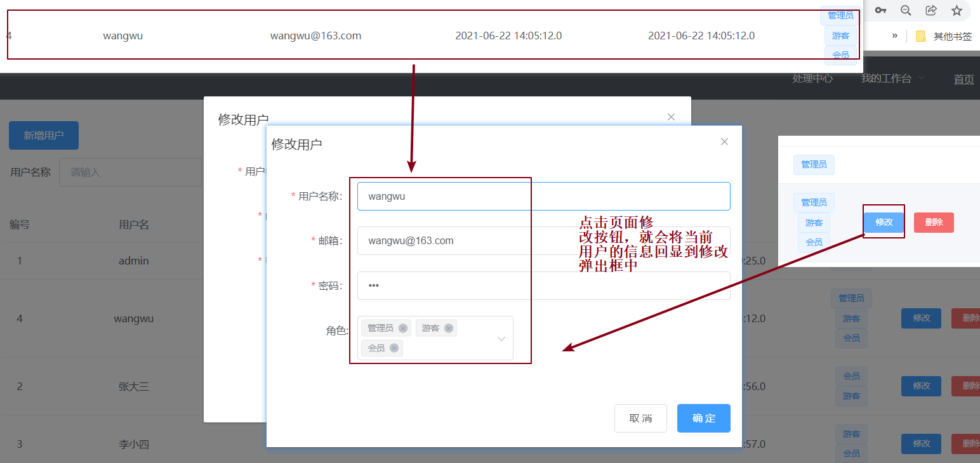
Task: Remove the 管理员 tag from role selector
Action: click(x=402, y=329)
